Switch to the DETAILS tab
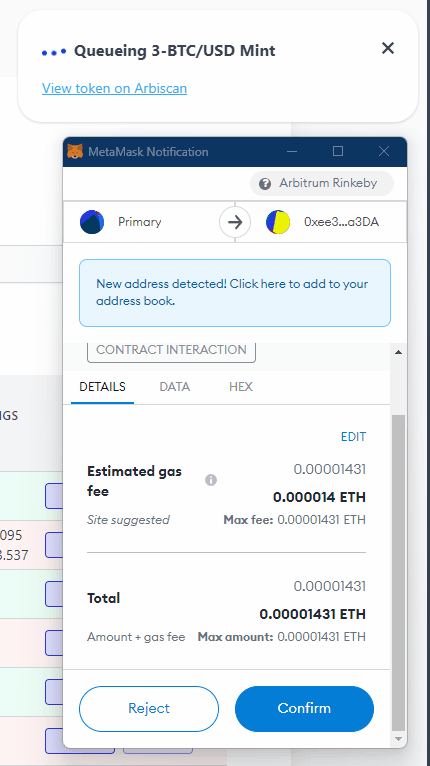The width and height of the screenshot is (430, 766). pyautogui.click(x=102, y=387)
